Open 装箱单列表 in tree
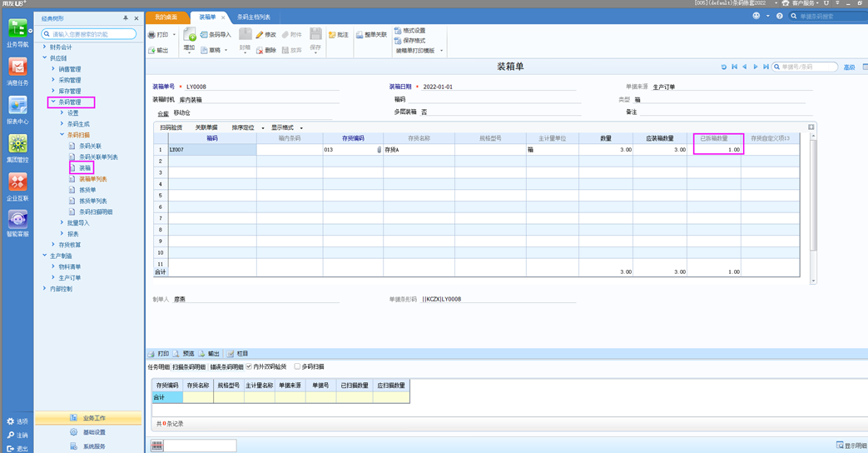 coord(93,179)
